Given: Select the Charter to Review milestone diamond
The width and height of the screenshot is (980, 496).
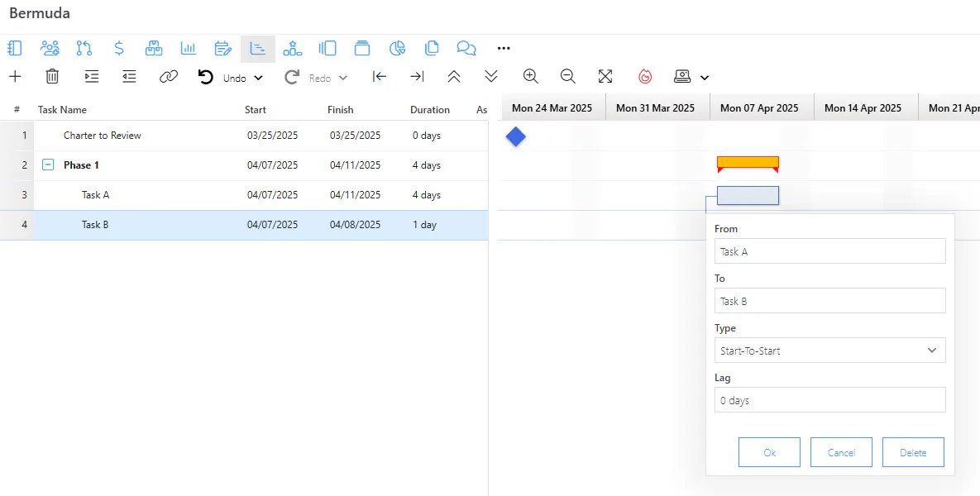Looking at the screenshot, I should 515,136.
